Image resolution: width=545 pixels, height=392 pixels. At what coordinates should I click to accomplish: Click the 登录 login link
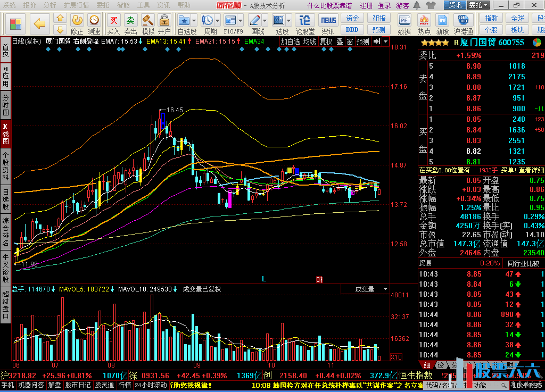click(x=384, y=5)
